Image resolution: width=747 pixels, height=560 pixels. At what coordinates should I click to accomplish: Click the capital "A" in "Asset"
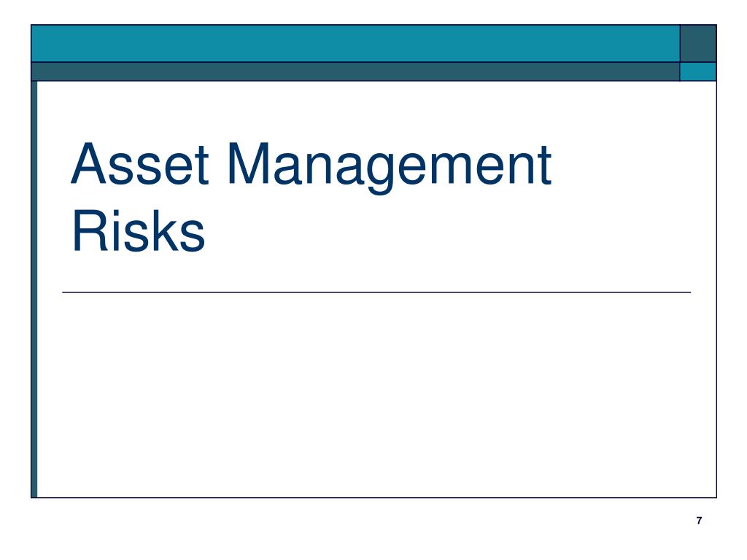[x=88, y=163]
